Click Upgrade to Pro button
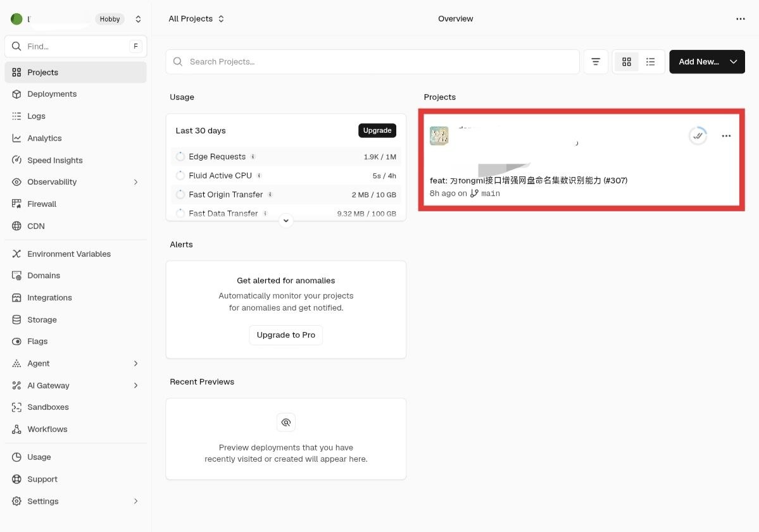759x532 pixels. 285,335
